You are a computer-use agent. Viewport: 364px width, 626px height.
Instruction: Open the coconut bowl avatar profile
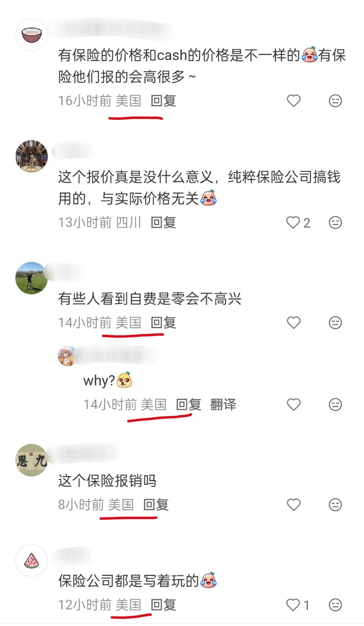32,35
